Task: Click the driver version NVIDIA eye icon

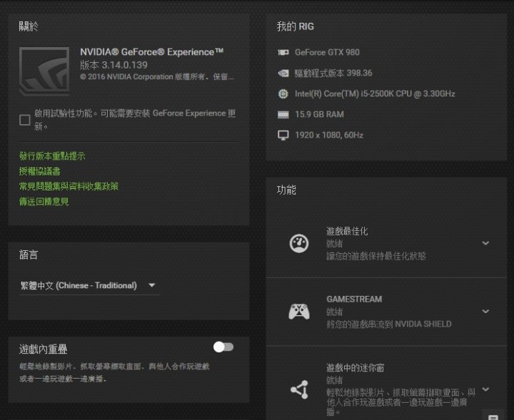Action: coord(283,73)
